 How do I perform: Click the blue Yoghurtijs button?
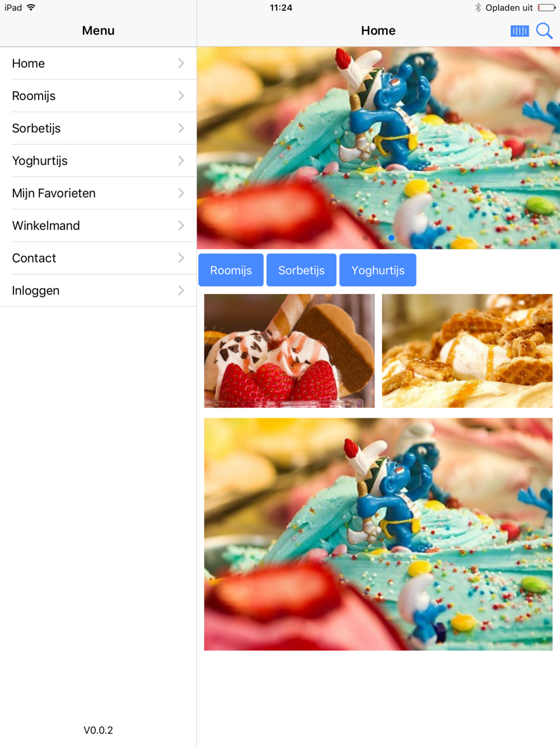[x=377, y=270]
